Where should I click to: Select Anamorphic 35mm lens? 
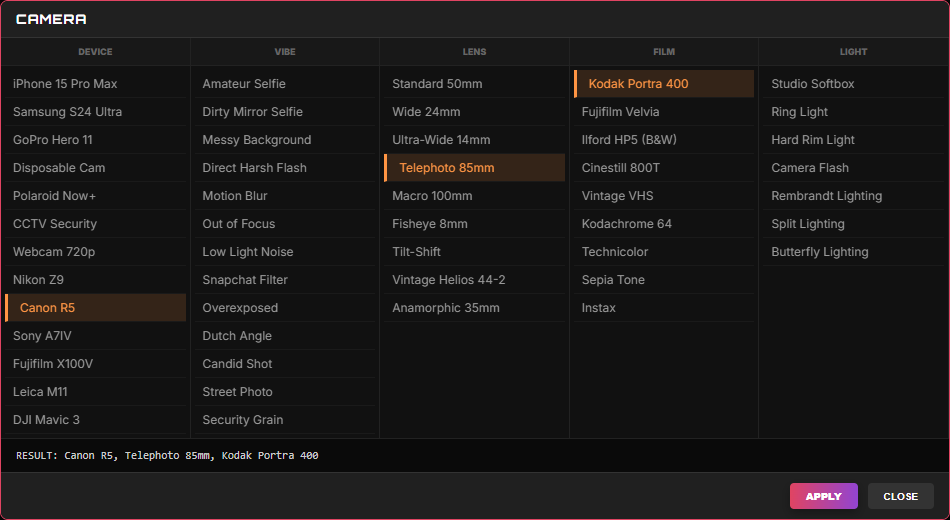pos(474,307)
